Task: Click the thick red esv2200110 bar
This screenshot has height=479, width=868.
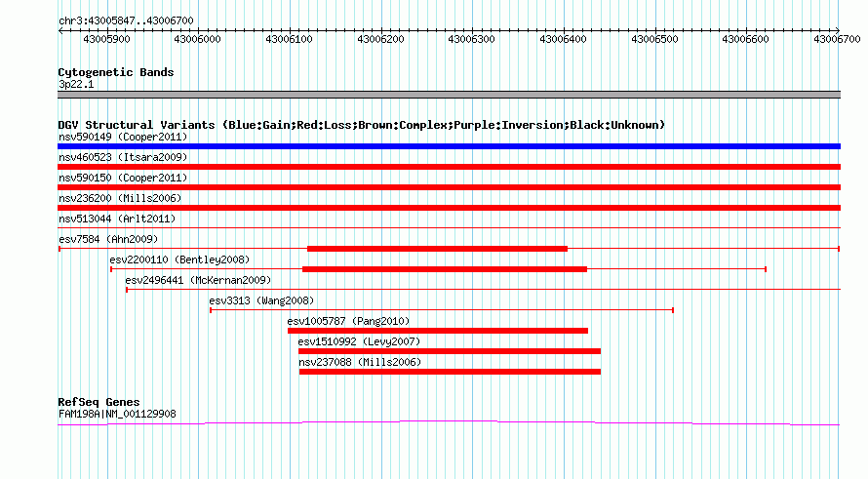Action: [x=445, y=269]
